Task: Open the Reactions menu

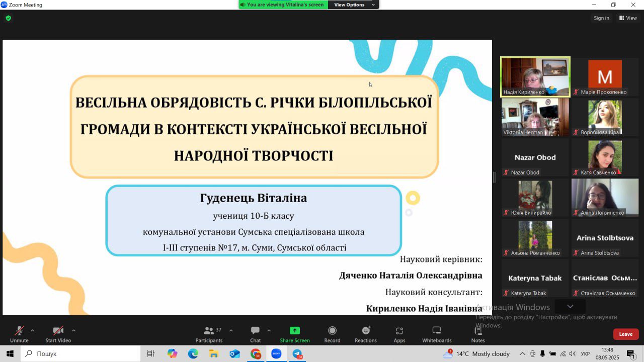Action: (x=366, y=334)
